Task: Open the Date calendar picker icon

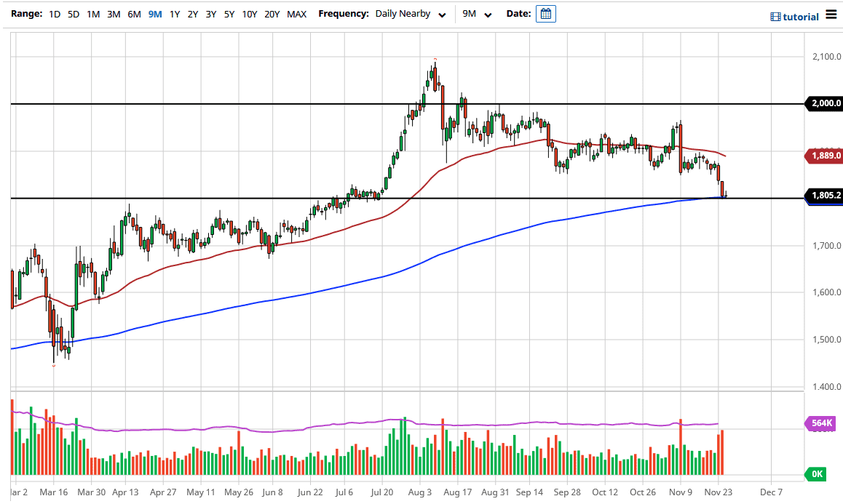Action: [x=545, y=14]
